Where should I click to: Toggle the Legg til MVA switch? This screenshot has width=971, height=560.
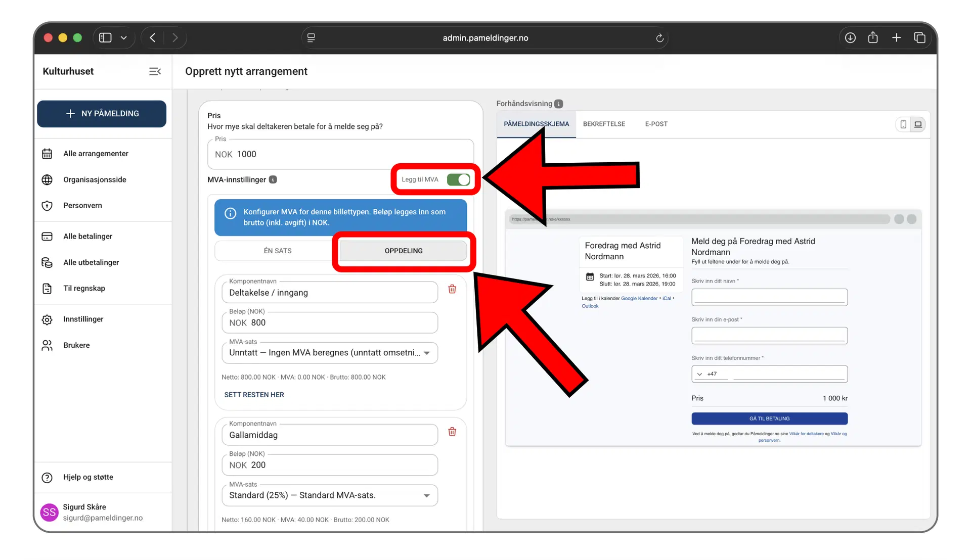click(458, 179)
